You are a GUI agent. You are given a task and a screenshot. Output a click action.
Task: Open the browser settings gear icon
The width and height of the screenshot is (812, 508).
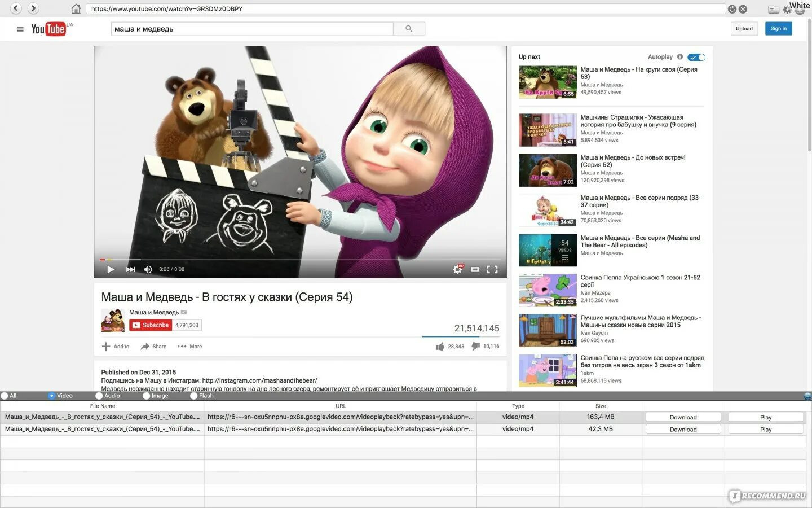pos(787,10)
